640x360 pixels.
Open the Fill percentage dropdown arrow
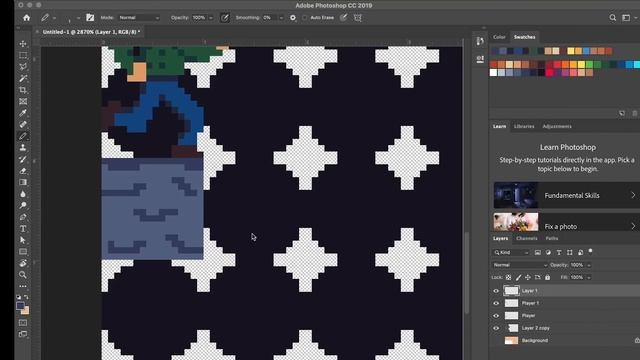point(589,278)
